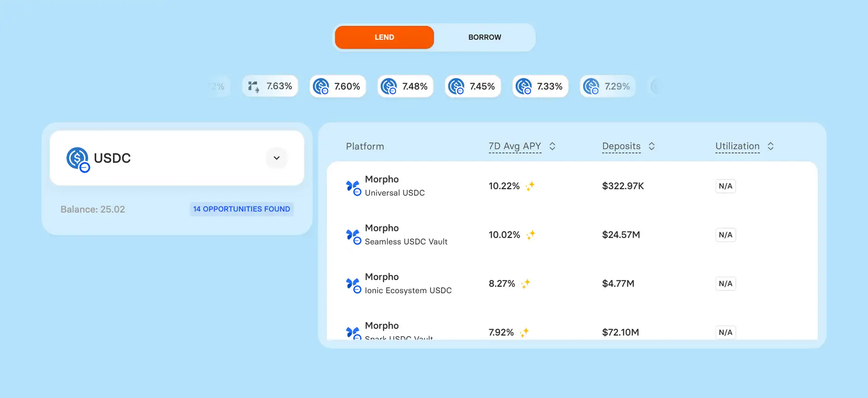Viewport: 868px width, 398px height.
Task: Pick the 7.45% USDC rate chip
Action: click(473, 86)
